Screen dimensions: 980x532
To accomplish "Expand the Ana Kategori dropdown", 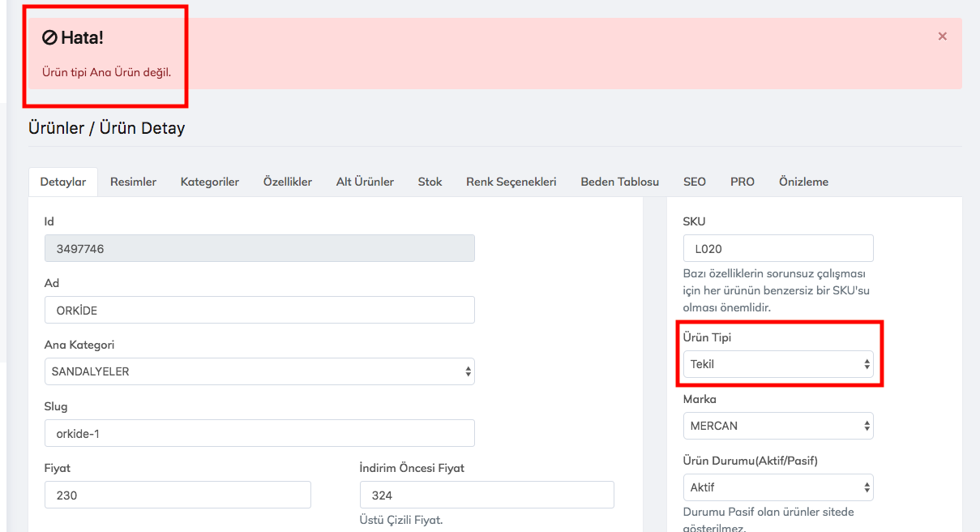I will (259, 371).
